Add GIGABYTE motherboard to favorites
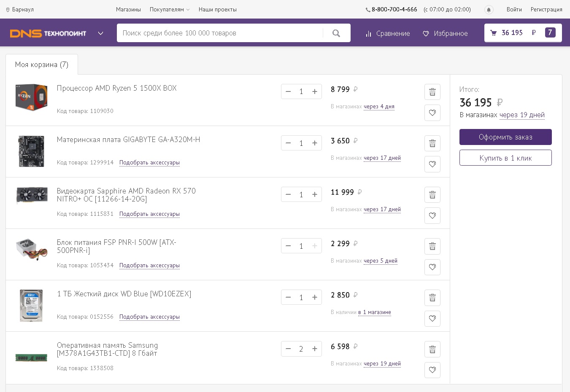Viewport: 570px width, 392px height. click(x=432, y=164)
